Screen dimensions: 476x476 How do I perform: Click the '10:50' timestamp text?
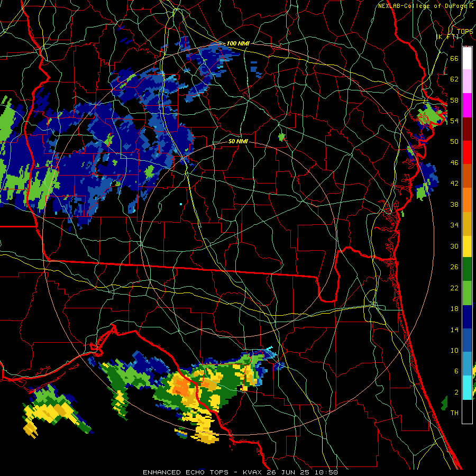coord(326,472)
